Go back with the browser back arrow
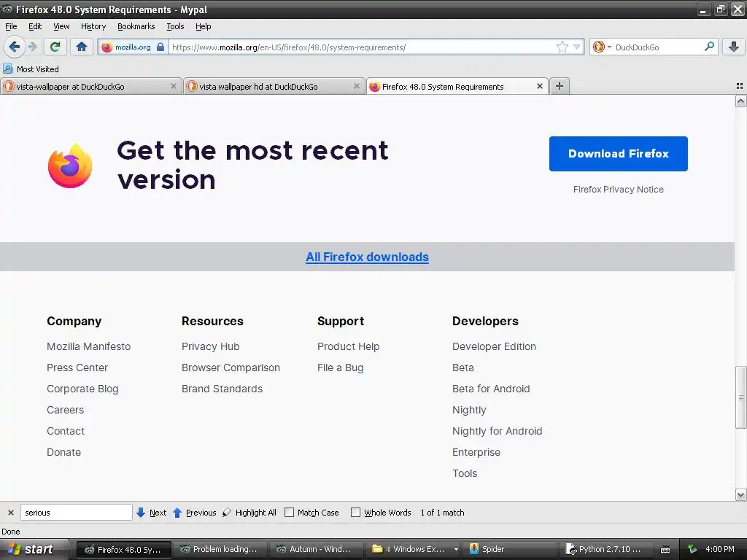The image size is (747, 560). pos(15,47)
